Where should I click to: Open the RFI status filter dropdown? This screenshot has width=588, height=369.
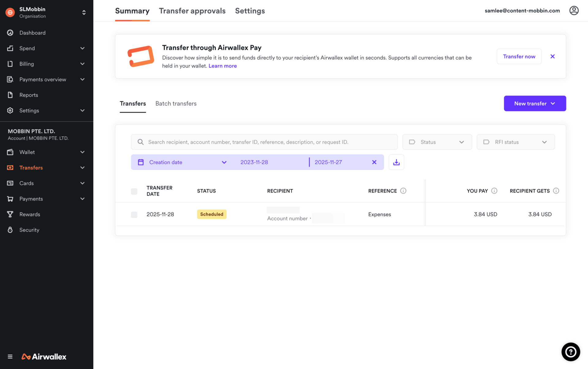[516, 142]
